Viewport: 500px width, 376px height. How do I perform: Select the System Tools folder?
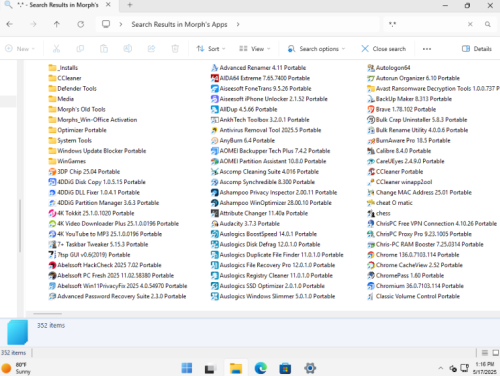pos(70,141)
